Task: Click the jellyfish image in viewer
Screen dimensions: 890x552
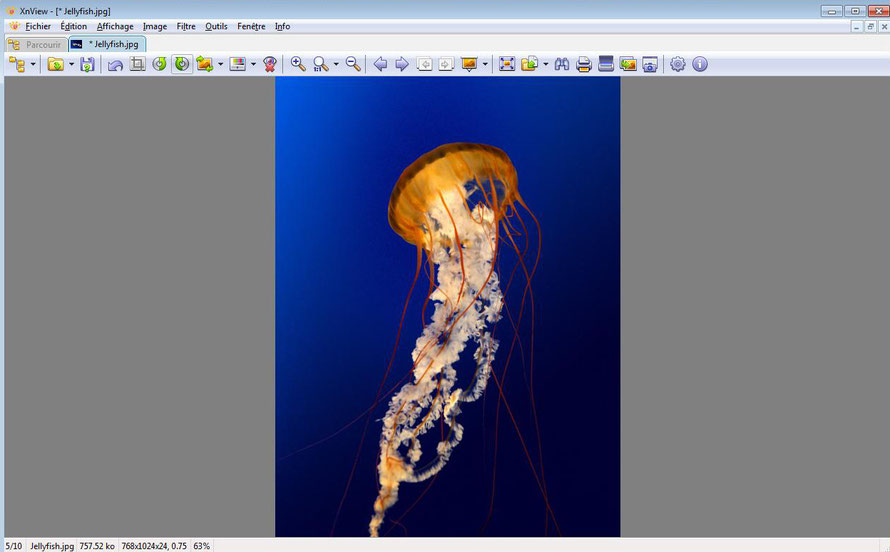Action: [448, 307]
